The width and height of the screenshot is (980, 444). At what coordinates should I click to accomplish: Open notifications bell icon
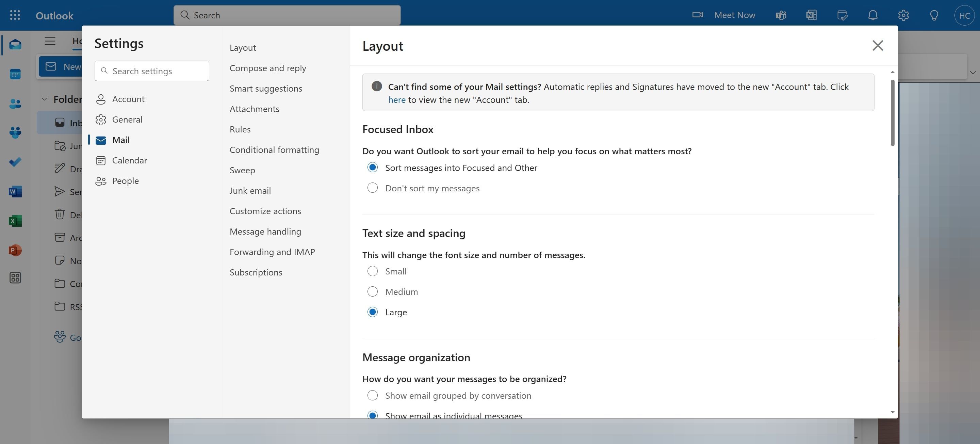click(873, 15)
